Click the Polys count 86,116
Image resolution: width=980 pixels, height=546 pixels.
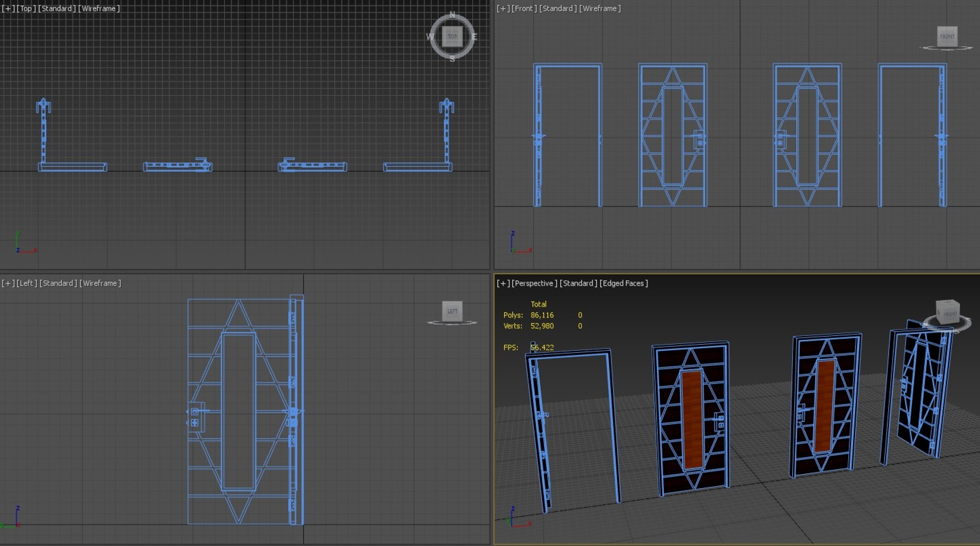[542, 315]
